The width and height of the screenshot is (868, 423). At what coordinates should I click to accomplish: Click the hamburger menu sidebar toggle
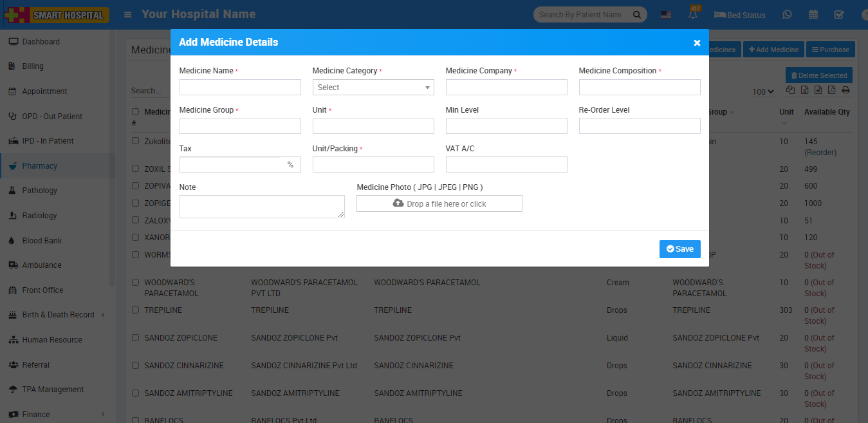pyautogui.click(x=129, y=14)
